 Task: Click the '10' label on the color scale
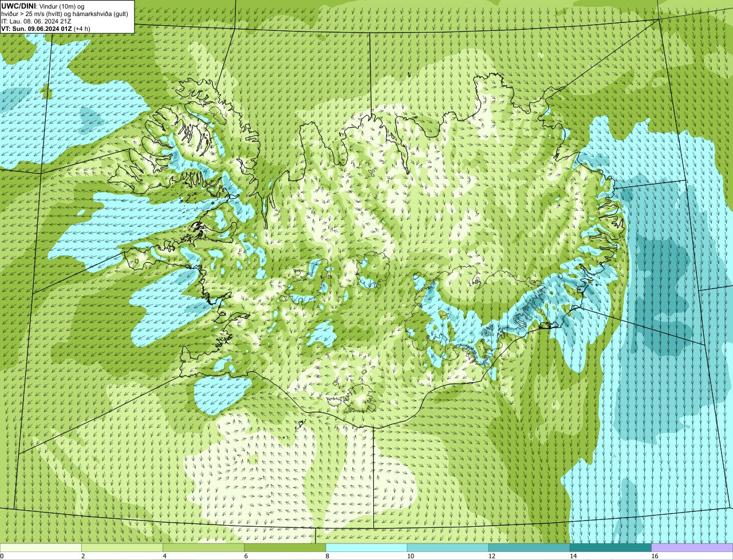410,556
